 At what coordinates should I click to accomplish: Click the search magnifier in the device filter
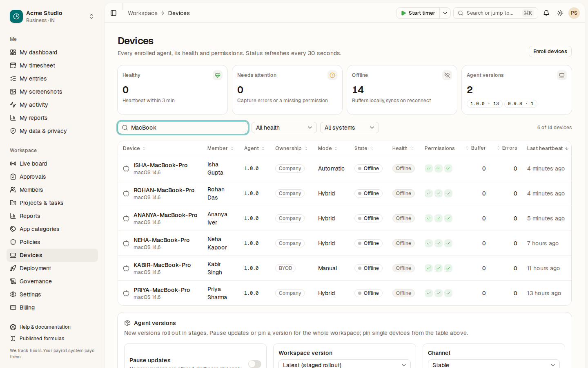125,128
